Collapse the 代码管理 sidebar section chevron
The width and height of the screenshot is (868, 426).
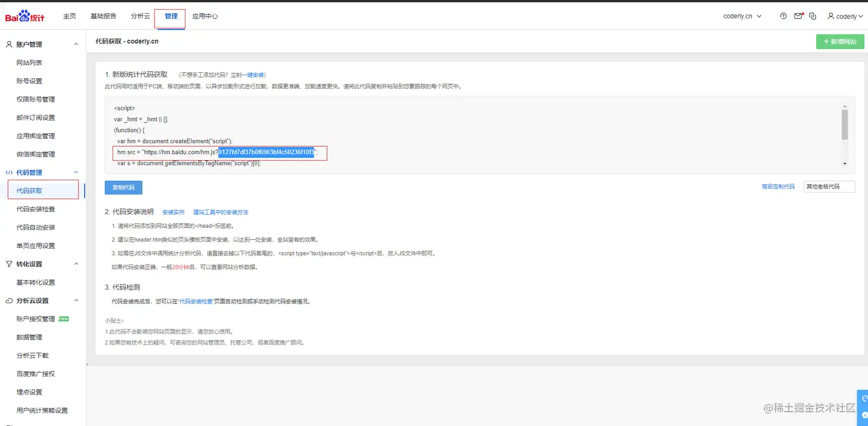[x=76, y=172]
